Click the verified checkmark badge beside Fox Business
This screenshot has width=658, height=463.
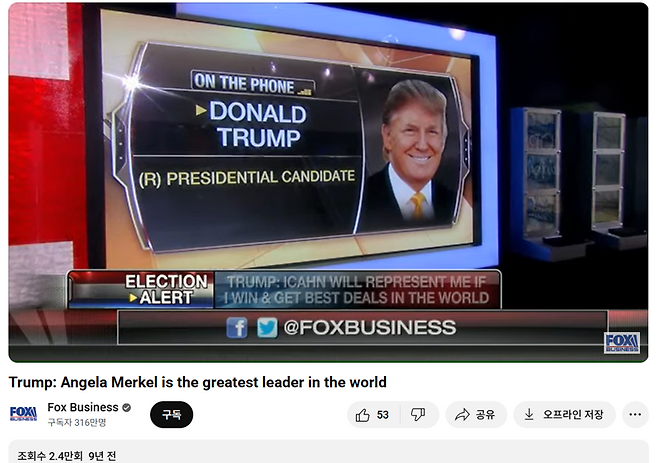pos(126,407)
